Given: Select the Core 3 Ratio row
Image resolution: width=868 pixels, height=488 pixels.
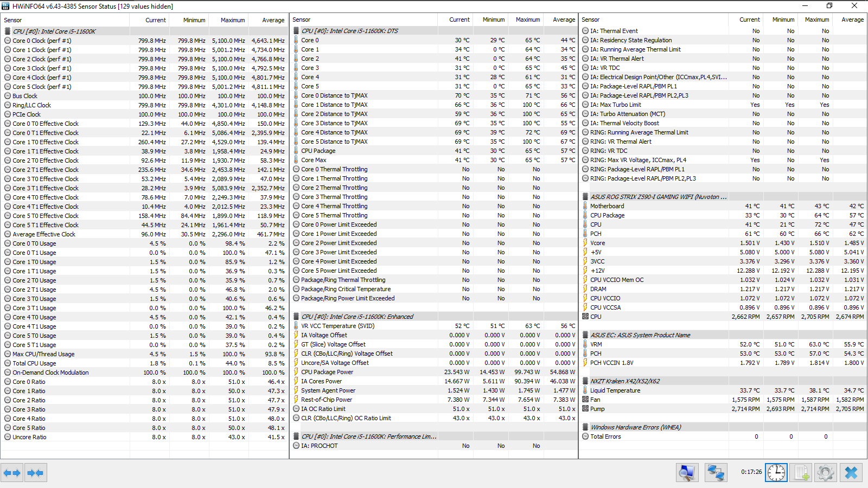Looking at the screenshot, I should (144, 409).
